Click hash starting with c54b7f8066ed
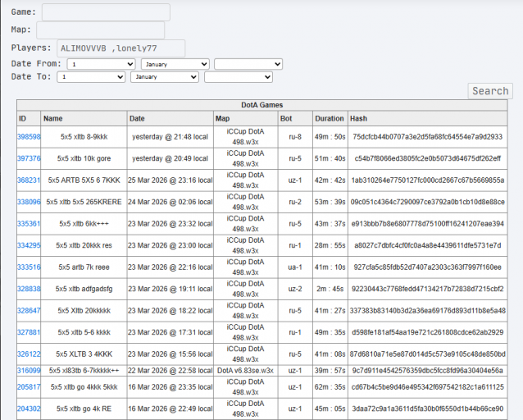The image size is (523, 420). [x=428, y=158]
